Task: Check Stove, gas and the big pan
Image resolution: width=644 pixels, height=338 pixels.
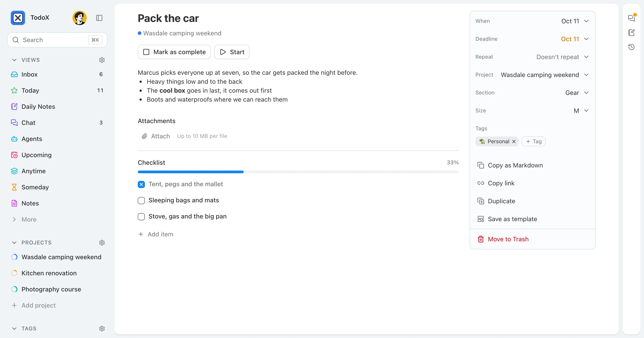Action: pos(141,216)
